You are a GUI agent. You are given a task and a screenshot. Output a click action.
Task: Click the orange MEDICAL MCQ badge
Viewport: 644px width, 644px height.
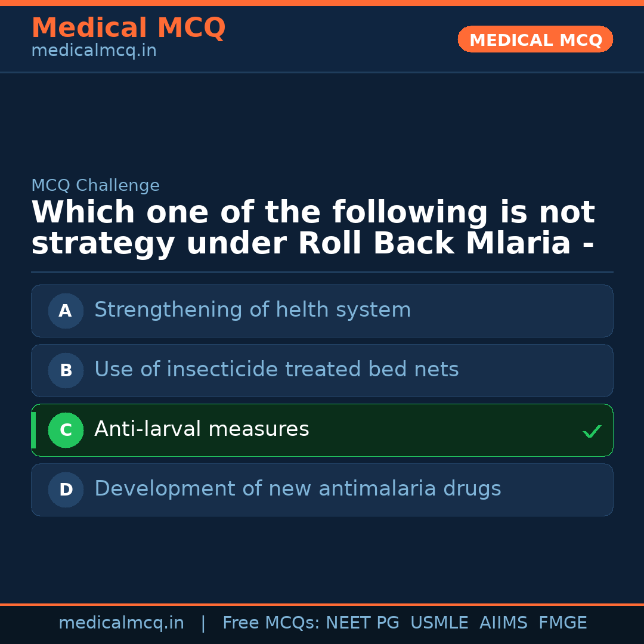coord(535,40)
